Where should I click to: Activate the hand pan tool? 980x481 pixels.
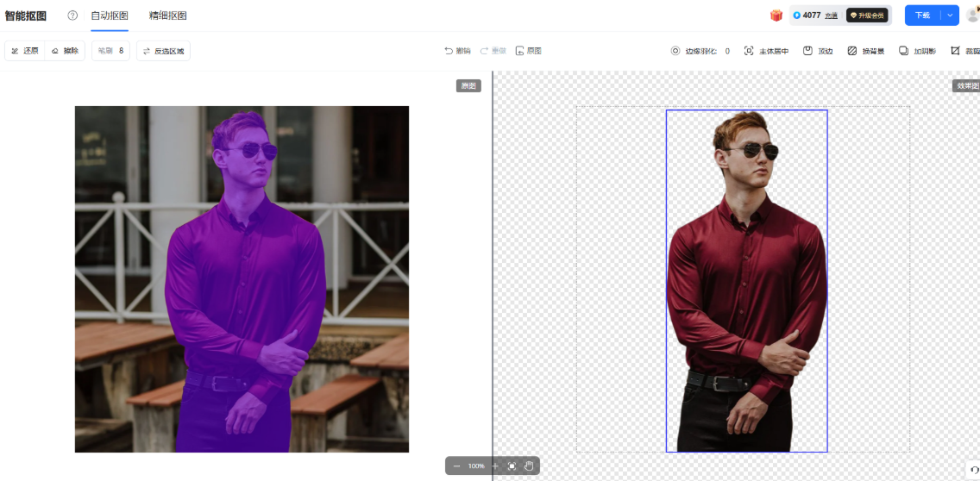[x=529, y=466]
